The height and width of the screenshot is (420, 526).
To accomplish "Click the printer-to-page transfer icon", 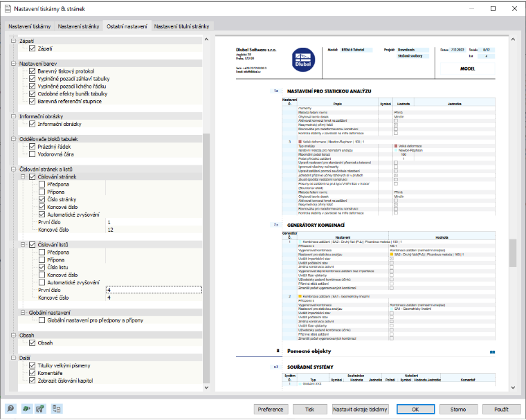I will pos(57,409).
